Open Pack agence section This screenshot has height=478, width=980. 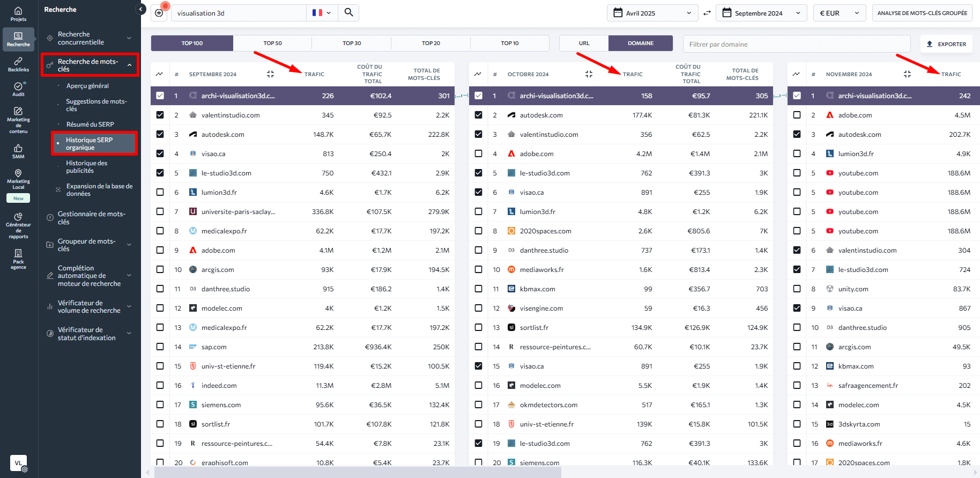pyautogui.click(x=18, y=259)
